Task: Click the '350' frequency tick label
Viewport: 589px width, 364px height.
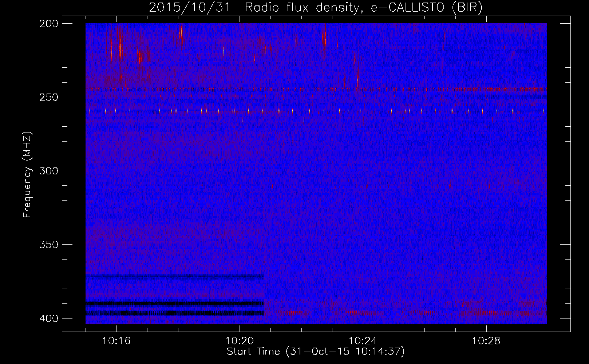Action: (48, 245)
